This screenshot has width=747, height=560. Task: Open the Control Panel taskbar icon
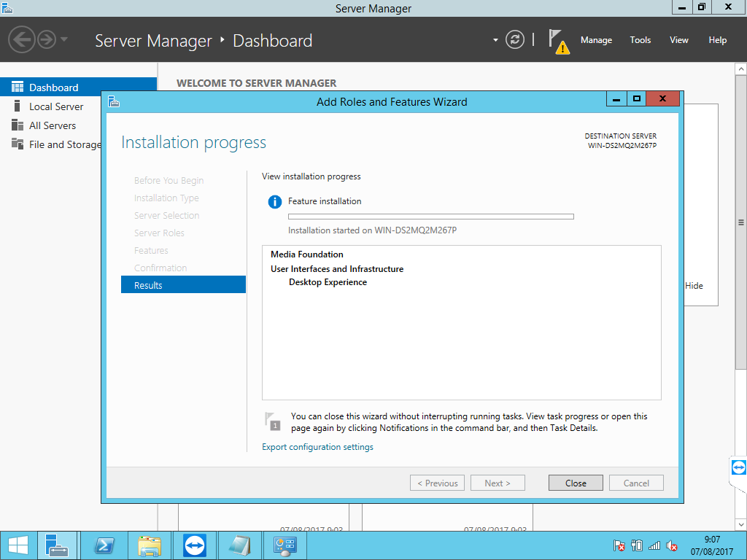(285, 545)
